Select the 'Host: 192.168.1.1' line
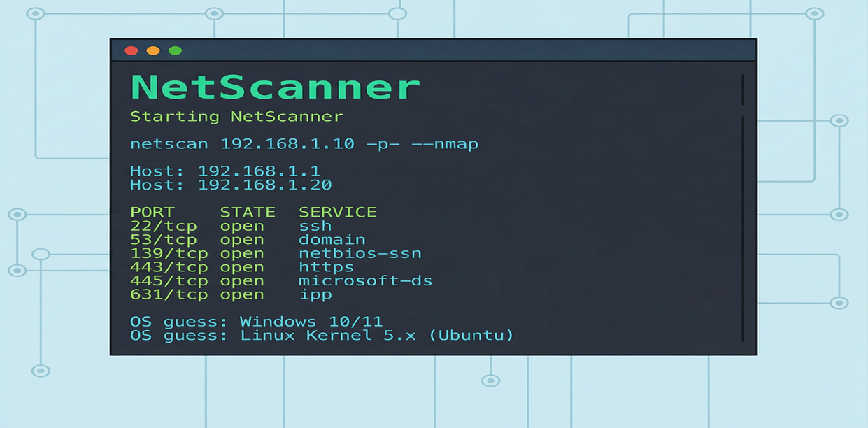The height and width of the screenshot is (428, 868). (225, 171)
